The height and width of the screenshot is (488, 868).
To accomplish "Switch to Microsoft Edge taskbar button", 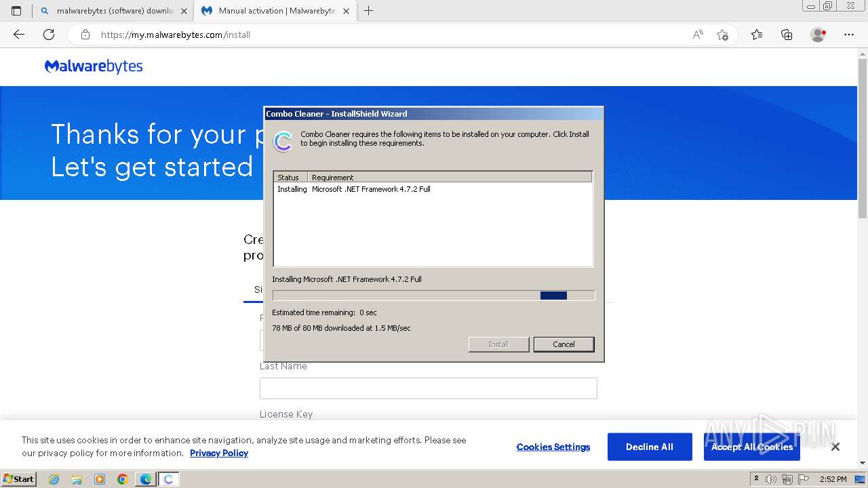I will pos(146,479).
